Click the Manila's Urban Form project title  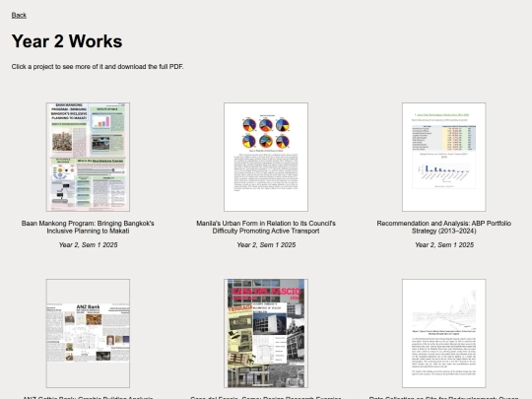click(x=266, y=227)
